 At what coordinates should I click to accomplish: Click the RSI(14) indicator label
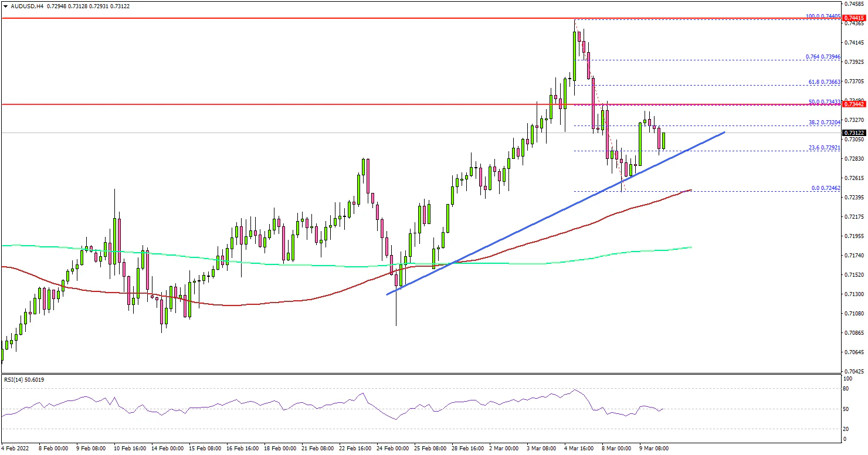(23, 380)
